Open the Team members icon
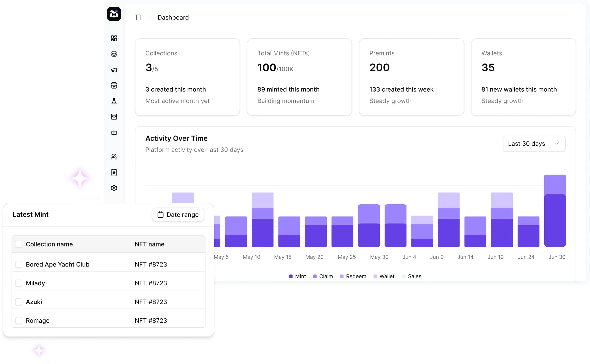 (114, 157)
